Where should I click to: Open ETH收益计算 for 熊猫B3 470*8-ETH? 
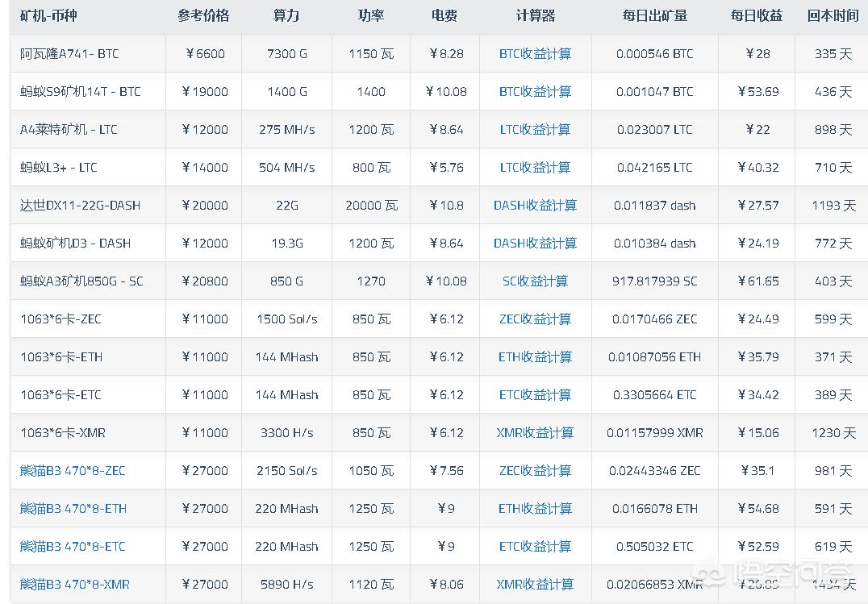pos(535,509)
